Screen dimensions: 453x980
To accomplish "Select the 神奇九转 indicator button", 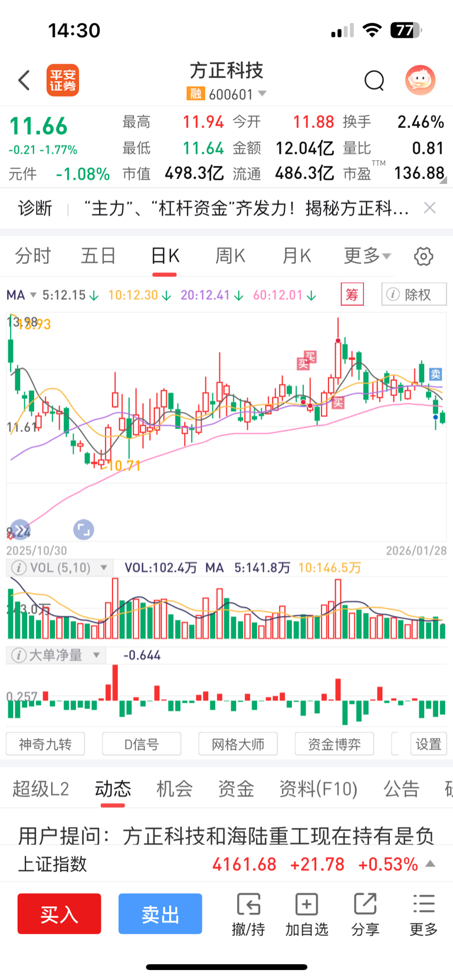I will click(x=45, y=744).
